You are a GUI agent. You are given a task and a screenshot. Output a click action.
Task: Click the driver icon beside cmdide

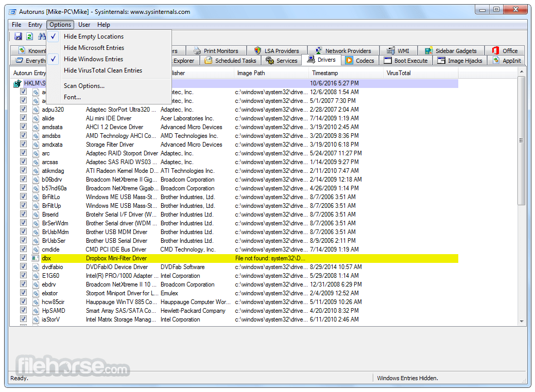click(36, 250)
